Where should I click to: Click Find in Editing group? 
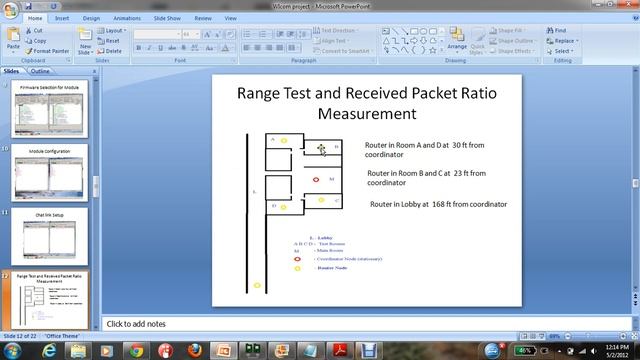click(x=556, y=31)
